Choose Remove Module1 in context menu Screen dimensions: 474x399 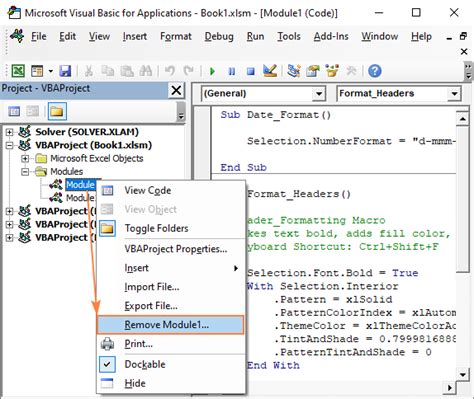[x=170, y=325]
